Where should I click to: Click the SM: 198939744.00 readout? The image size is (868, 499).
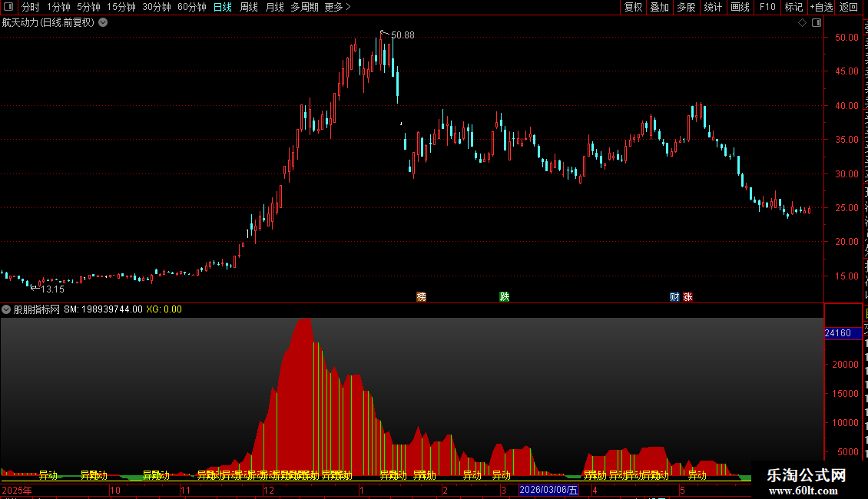point(103,309)
